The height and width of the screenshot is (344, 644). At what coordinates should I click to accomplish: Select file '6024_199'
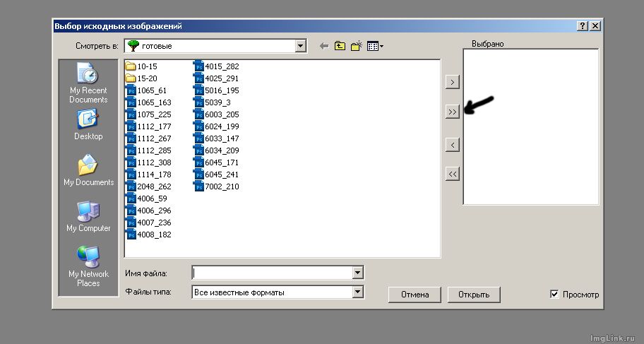click(217, 126)
